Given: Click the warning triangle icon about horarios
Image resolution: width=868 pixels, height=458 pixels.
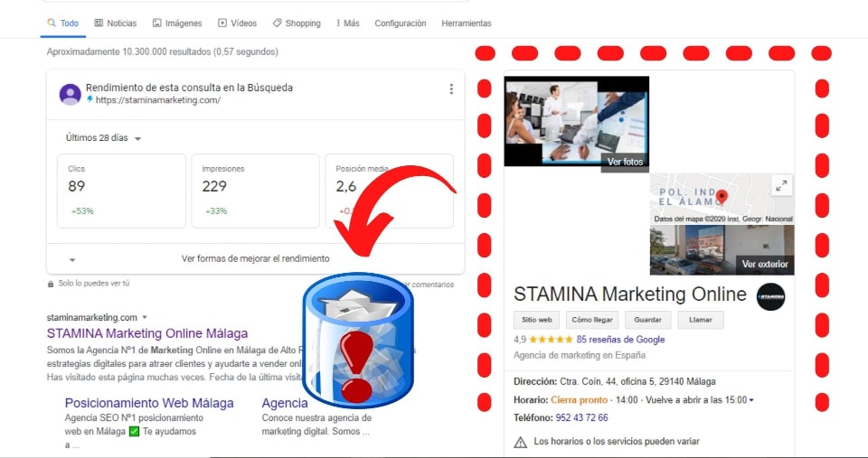Looking at the screenshot, I should tap(521, 442).
